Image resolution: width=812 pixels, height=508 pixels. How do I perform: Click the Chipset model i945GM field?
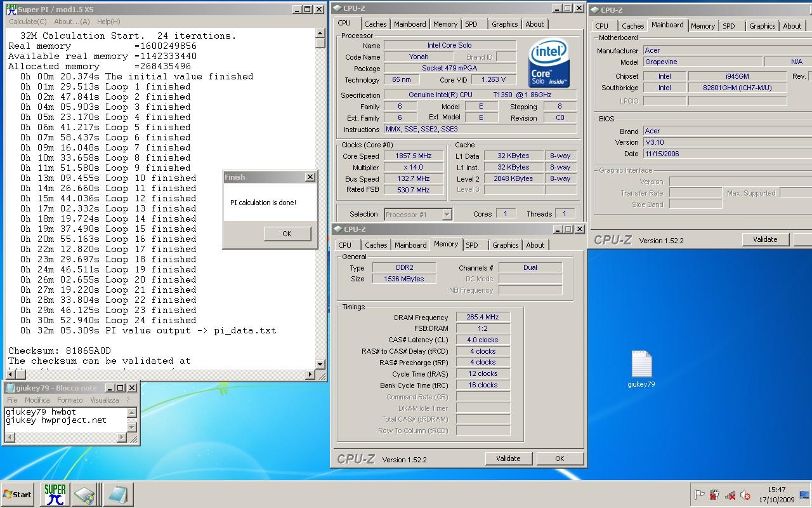(737, 76)
